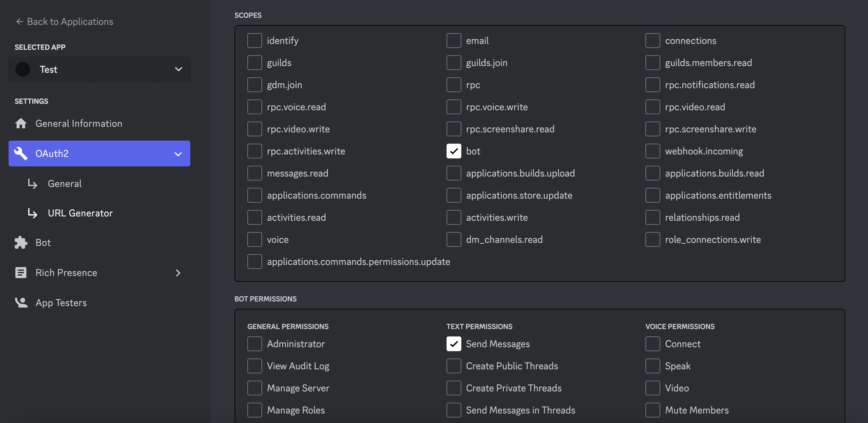Screen dimensions: 868x423
Task: Click the OAuth2 wrench icon
Action: click(21, 153)
